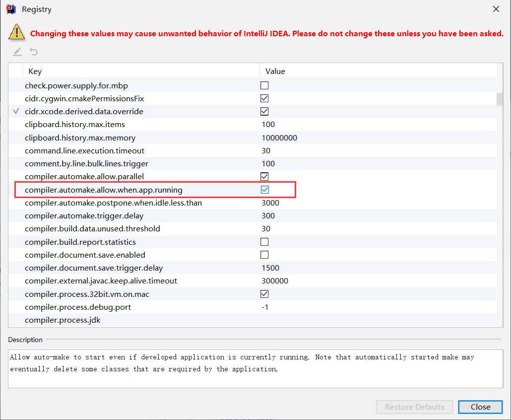Select the command.line.execution.timeout key
The image size is (511, 420).
(84, 150)
